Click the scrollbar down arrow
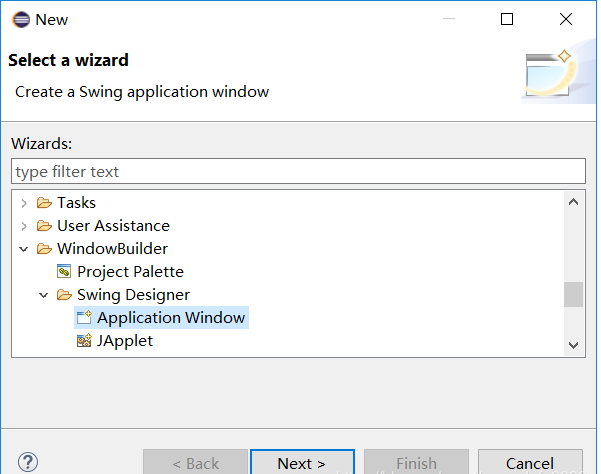Viewport: 601px width, 474px height. 573,345
